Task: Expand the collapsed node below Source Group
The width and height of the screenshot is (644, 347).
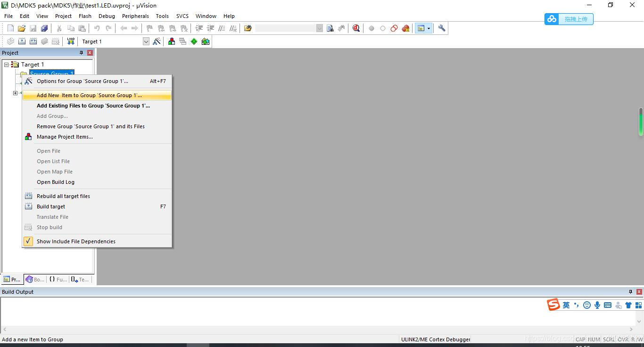Action: (x=15, y=93)
